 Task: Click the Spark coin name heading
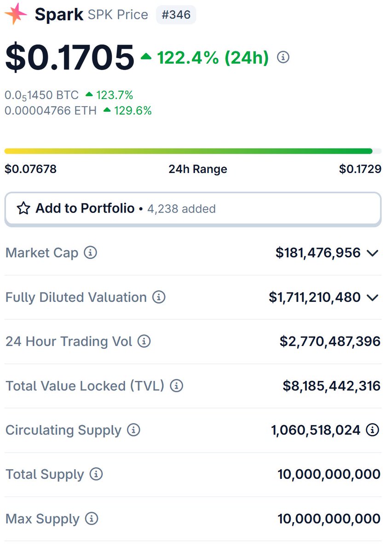[x=59, y=15]
